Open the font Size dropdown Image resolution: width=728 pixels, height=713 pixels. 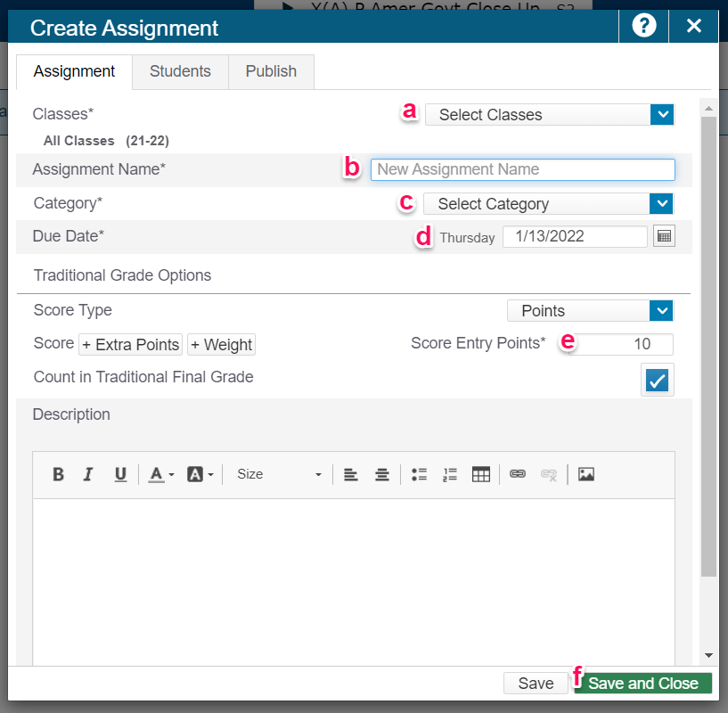(278, 474)
